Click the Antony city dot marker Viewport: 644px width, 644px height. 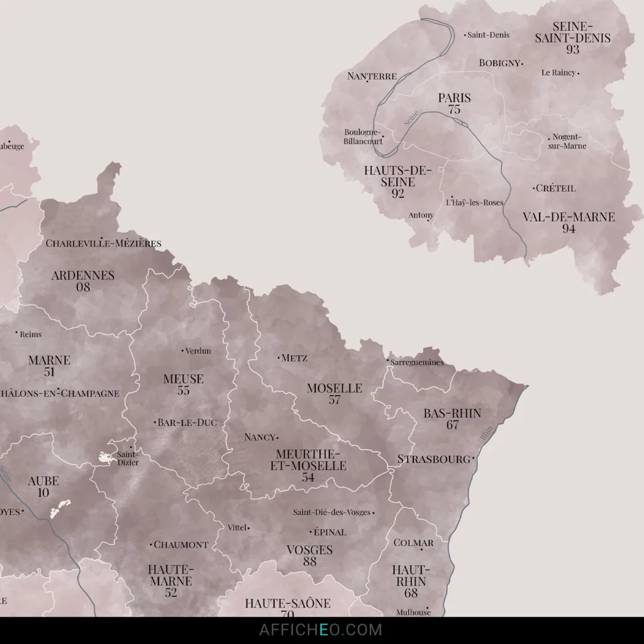click(x=428, y=220)
